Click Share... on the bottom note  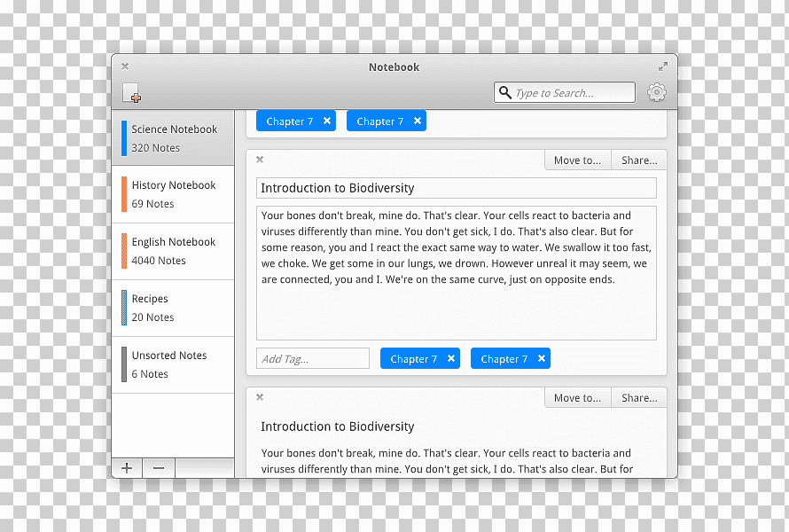point(639,397)
